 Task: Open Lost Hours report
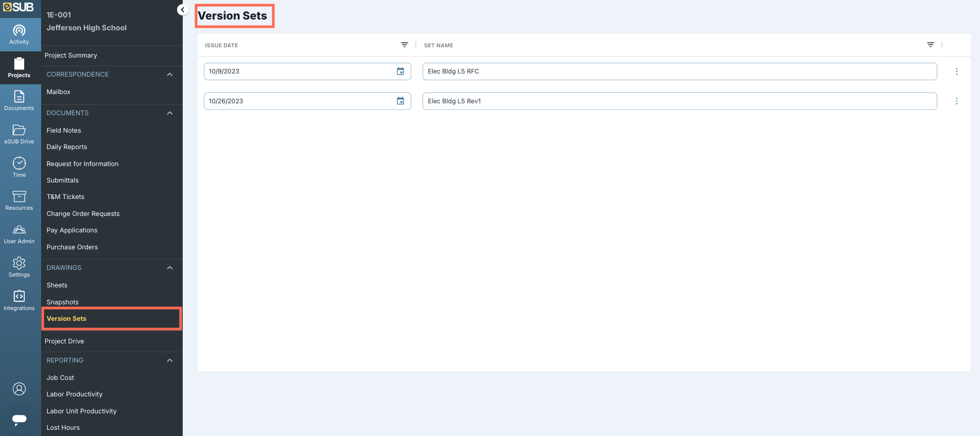point(63,428)
